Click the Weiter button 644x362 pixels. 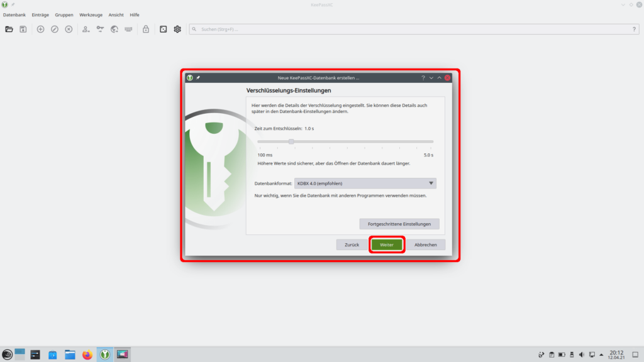pos(387,244)
